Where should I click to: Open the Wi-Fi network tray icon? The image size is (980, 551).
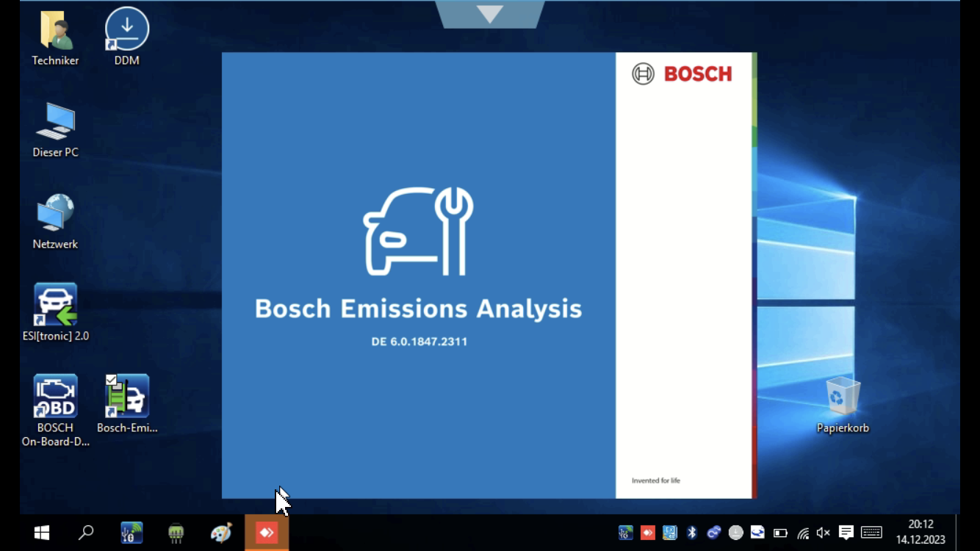[802, 533]
